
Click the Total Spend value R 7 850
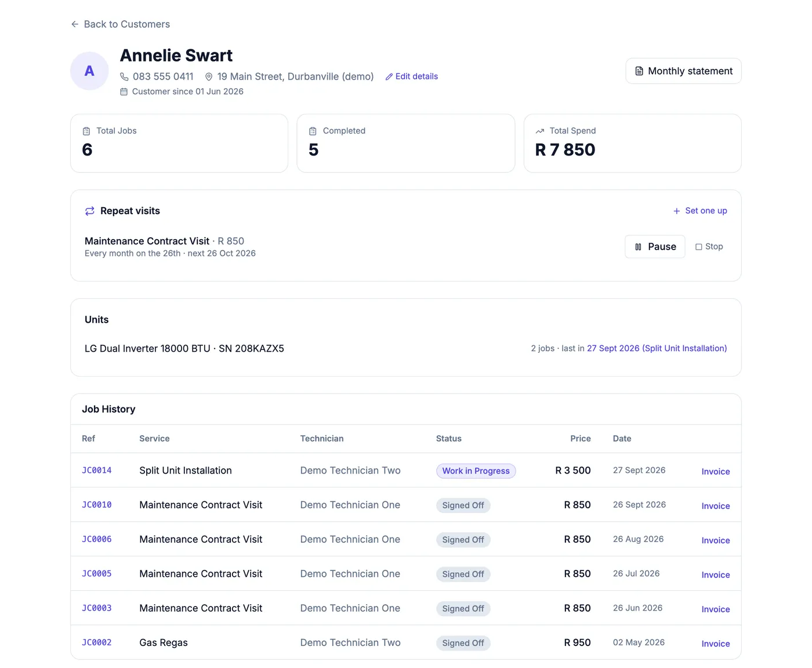[565, 150]
